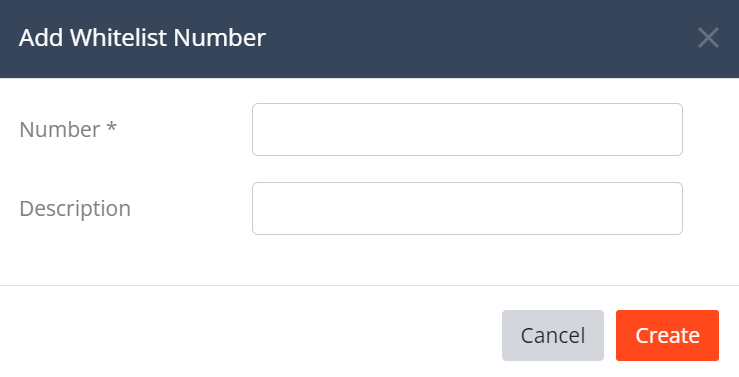Activate the optional Description input
739x377 pixels.
[467, 208]
